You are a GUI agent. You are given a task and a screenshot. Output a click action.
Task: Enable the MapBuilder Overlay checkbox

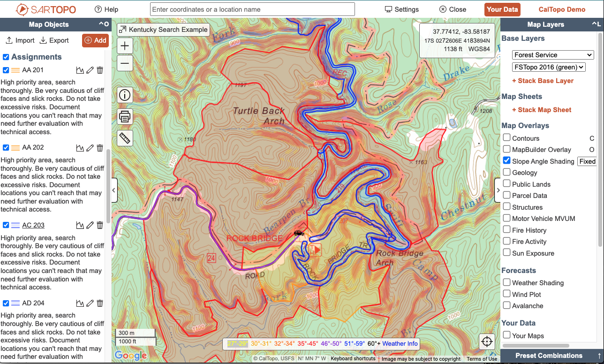point(507,149)
